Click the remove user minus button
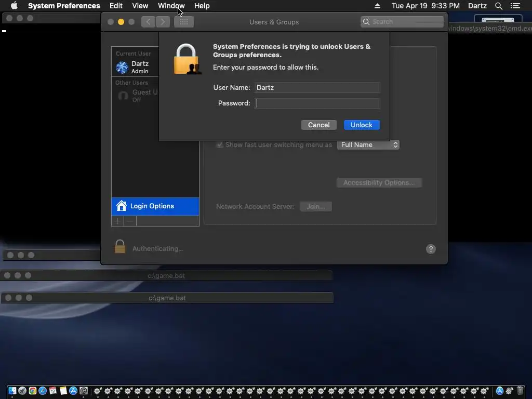532x399 pixels. [x=130, y=221]
